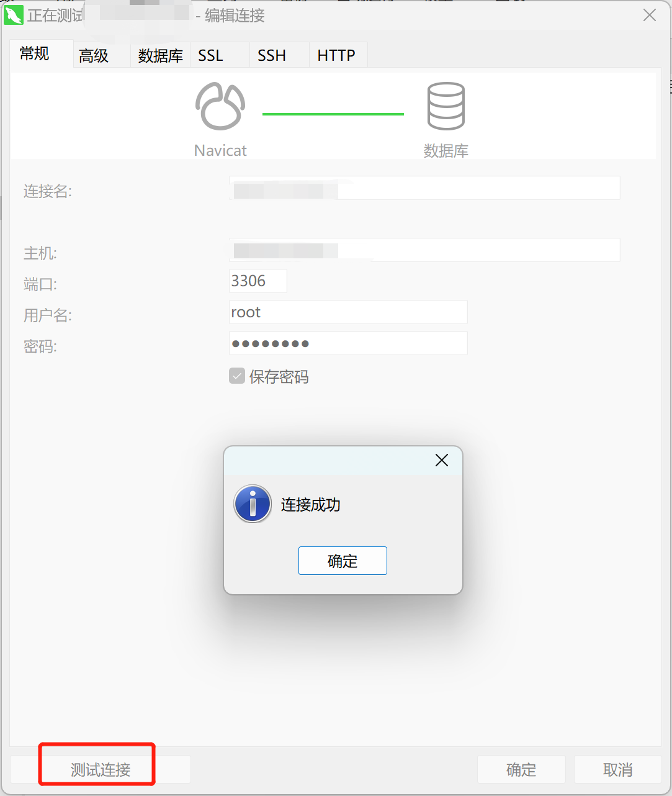Focus the 主机 input field
The width and height of the screenshot is (672, 796).
pos(424,250)
